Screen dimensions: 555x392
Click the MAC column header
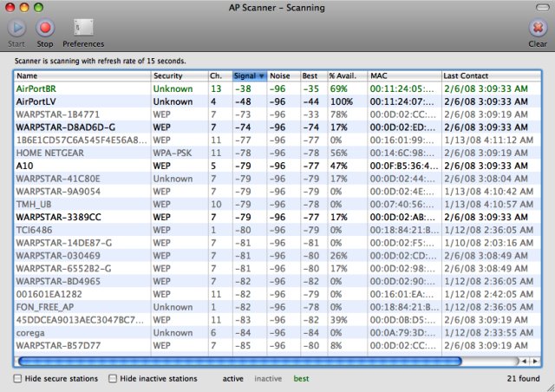click(403, 76)
